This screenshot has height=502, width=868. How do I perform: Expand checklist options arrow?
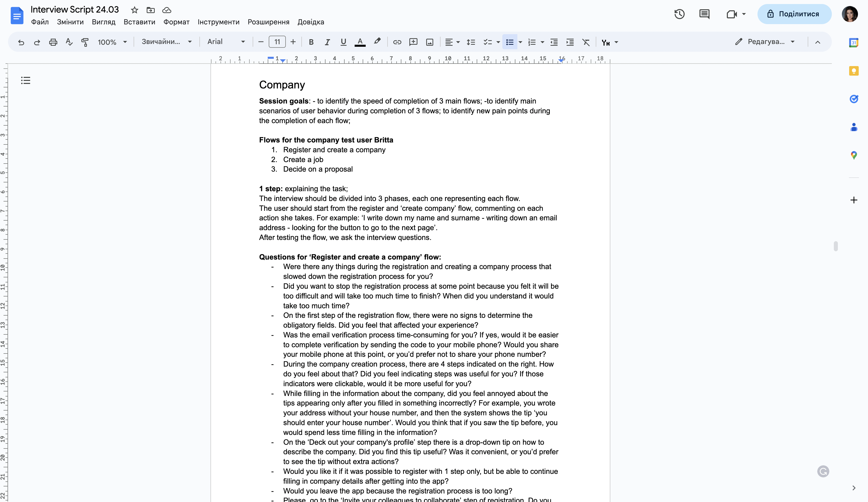[498, 42]
